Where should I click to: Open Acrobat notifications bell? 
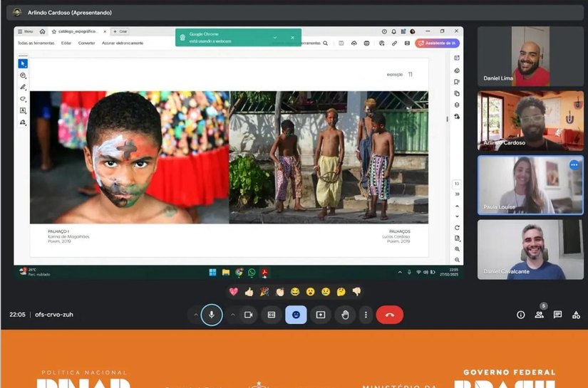tap(393, 31)
